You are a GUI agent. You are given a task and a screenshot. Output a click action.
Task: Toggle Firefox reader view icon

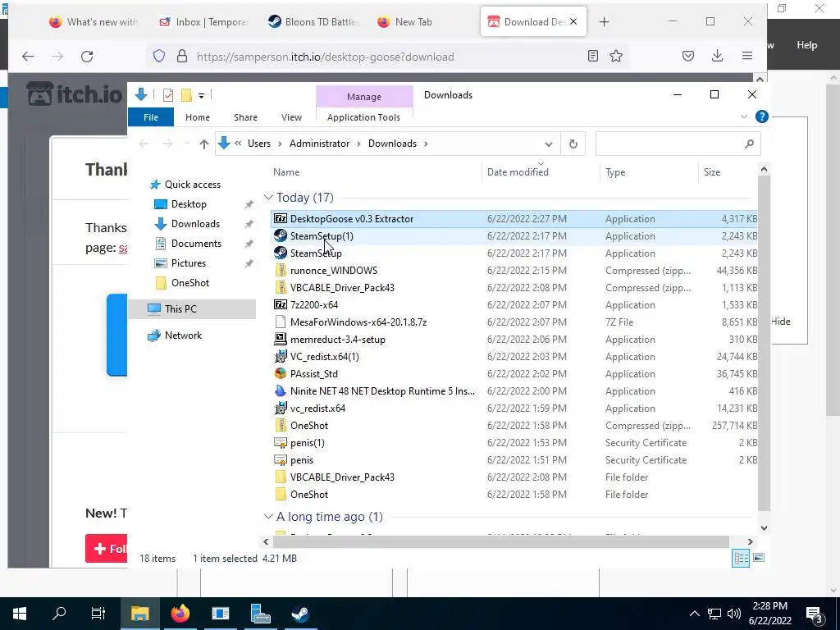point(592,57)
